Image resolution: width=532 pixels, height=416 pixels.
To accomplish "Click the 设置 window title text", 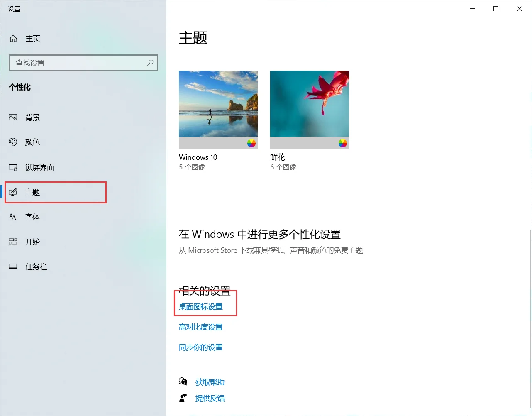I will 14,8.
